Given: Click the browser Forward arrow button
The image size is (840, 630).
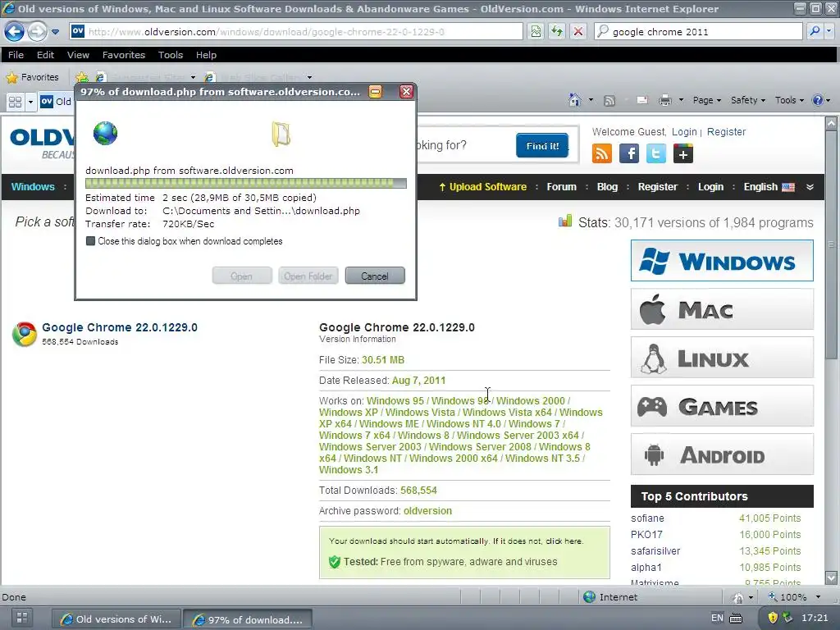Looking at the screenshot, I should coord(37,32).
